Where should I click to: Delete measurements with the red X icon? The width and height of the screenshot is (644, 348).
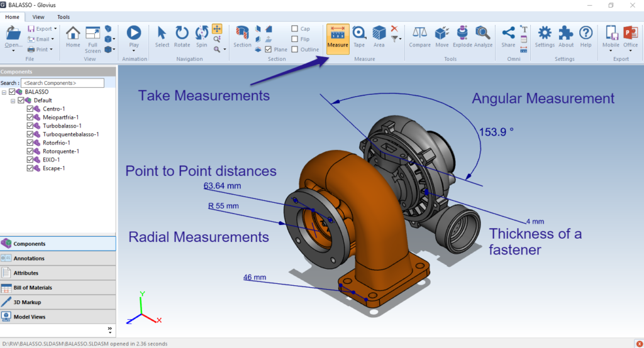click(x=394, y=28)
